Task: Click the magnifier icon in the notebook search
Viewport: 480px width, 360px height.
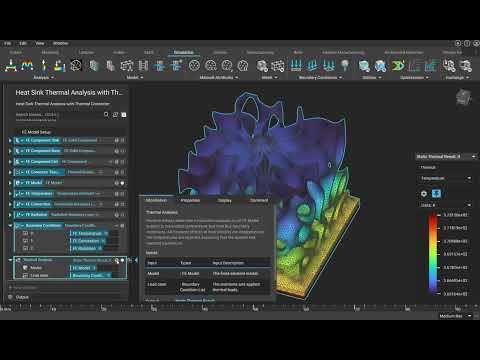Action: coord(106,115)
